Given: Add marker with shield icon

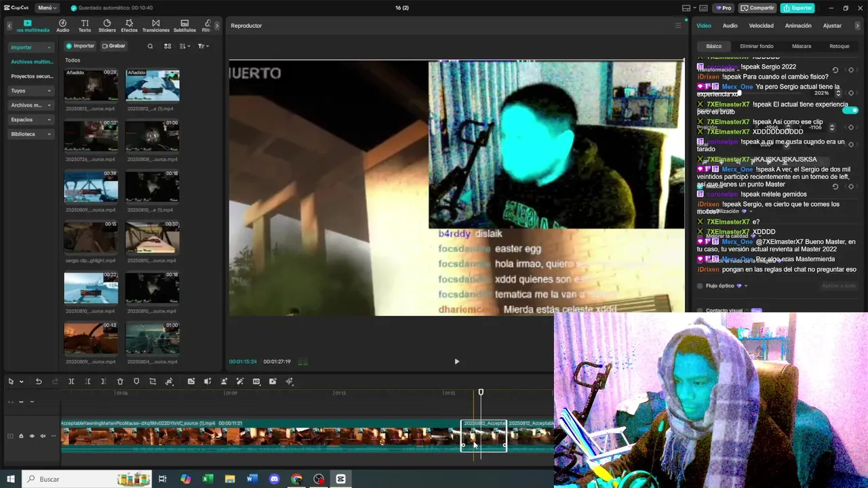Looking at the screenshot, I should tap(136, 382).
